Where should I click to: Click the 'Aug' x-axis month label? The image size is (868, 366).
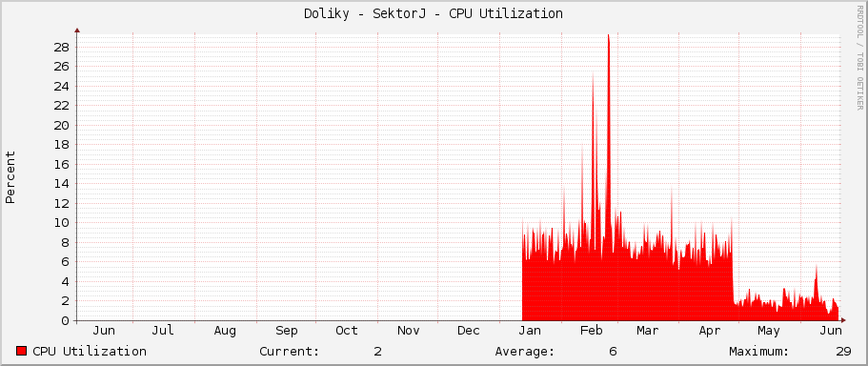[x=225, y=331]
